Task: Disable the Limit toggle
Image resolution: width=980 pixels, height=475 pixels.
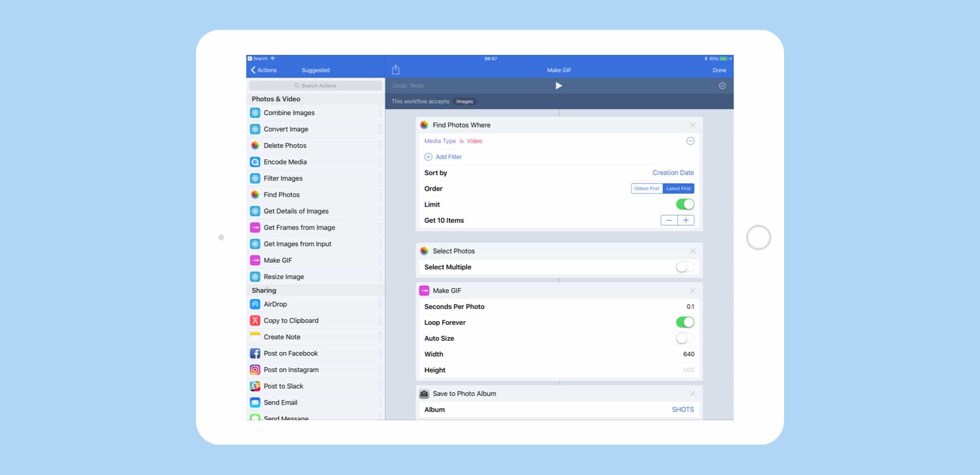Action: 685,204
